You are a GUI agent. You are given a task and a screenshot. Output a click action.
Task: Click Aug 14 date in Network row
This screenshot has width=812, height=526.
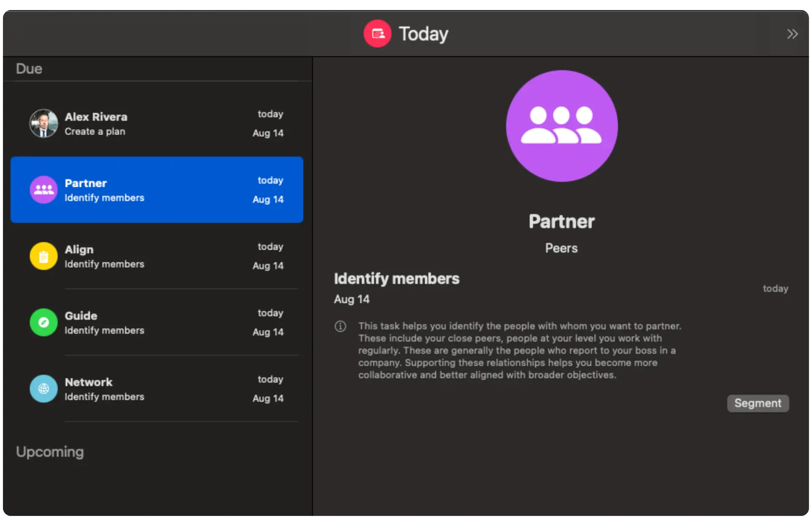click(x=268, y=399)
